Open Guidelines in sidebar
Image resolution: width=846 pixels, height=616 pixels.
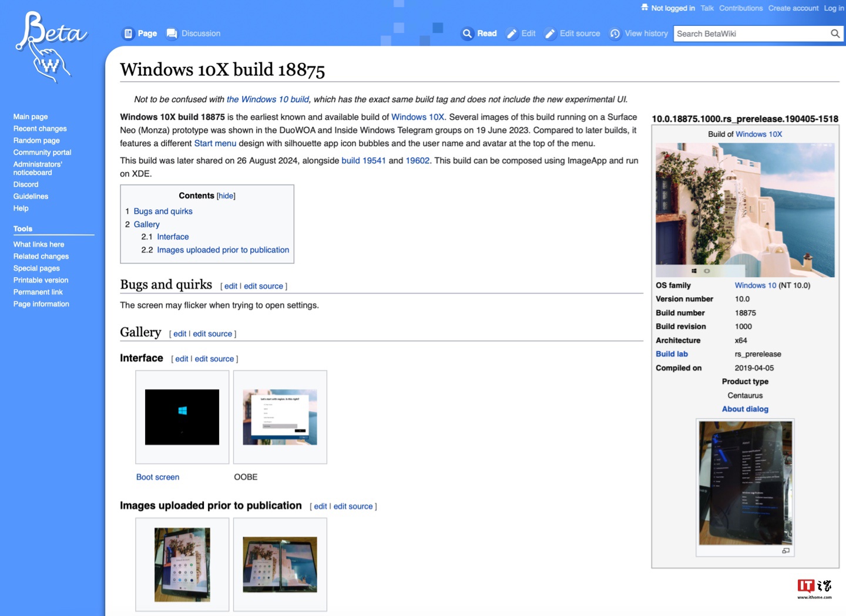click(31, 196)
